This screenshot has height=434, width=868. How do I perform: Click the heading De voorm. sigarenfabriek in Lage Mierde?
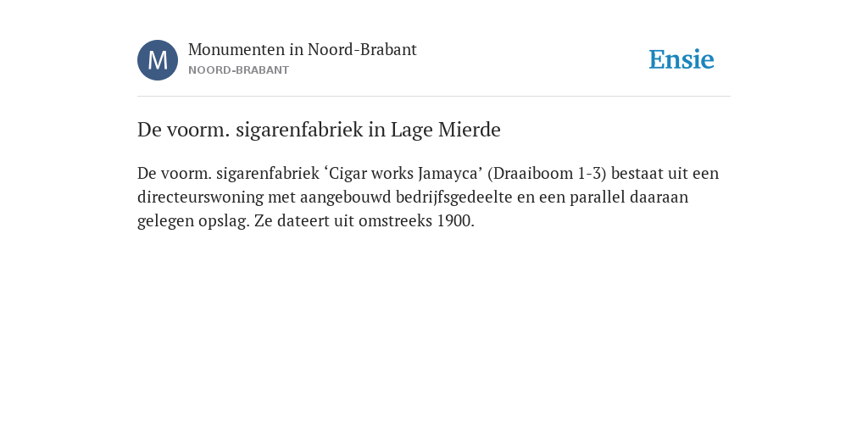[x=319, y=130]
